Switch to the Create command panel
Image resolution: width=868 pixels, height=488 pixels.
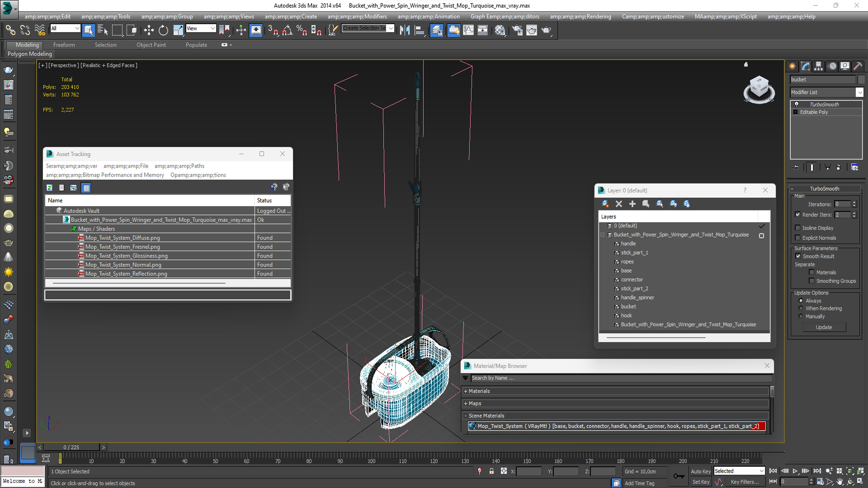pyautogui.click(x=793, y=66)
